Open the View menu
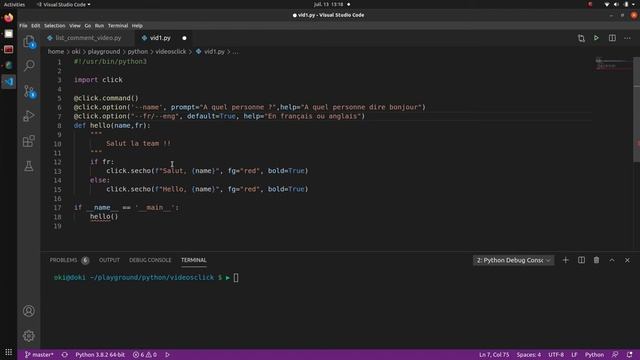Screen dimensions: 640x360 point(75,26)
